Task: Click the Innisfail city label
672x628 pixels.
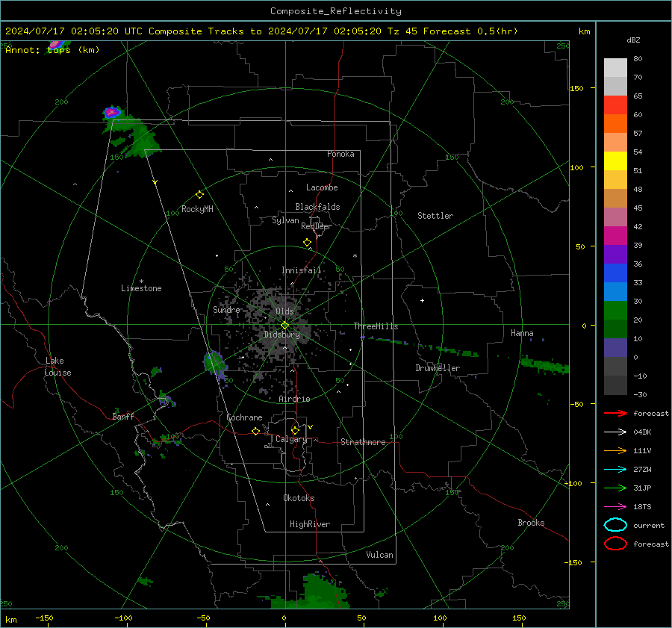Action: click(302, 270)
